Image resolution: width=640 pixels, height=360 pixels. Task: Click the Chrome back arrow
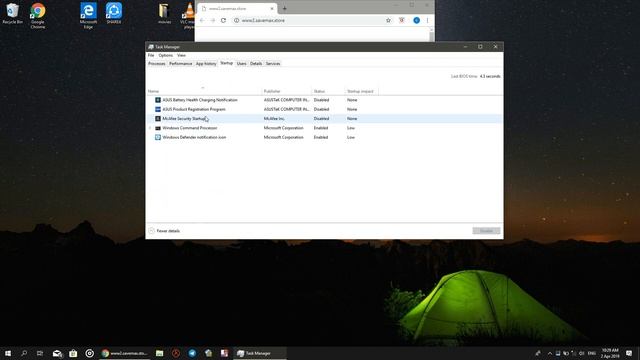(x=202, y=20)
